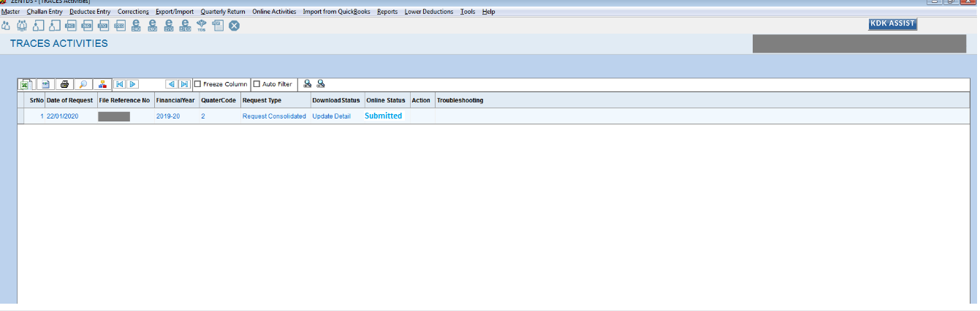This screenshot has height=311, width=980.
Task: Go to the next record arrow
Action: [x=132, y=84]
